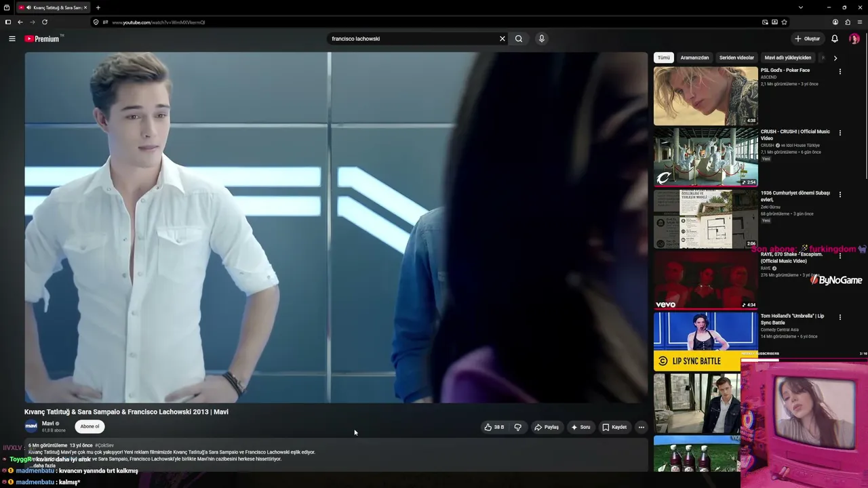The width and height of the screenshot is (868, 488).
Task: Open the Mavi channel name link
Action: [x=47, y=424]
